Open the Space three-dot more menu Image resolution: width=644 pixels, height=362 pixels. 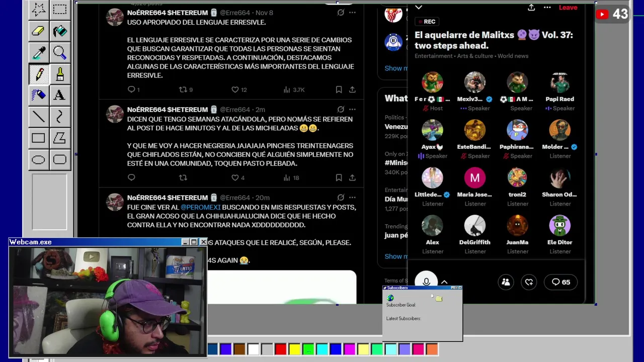tap(547, 8)
